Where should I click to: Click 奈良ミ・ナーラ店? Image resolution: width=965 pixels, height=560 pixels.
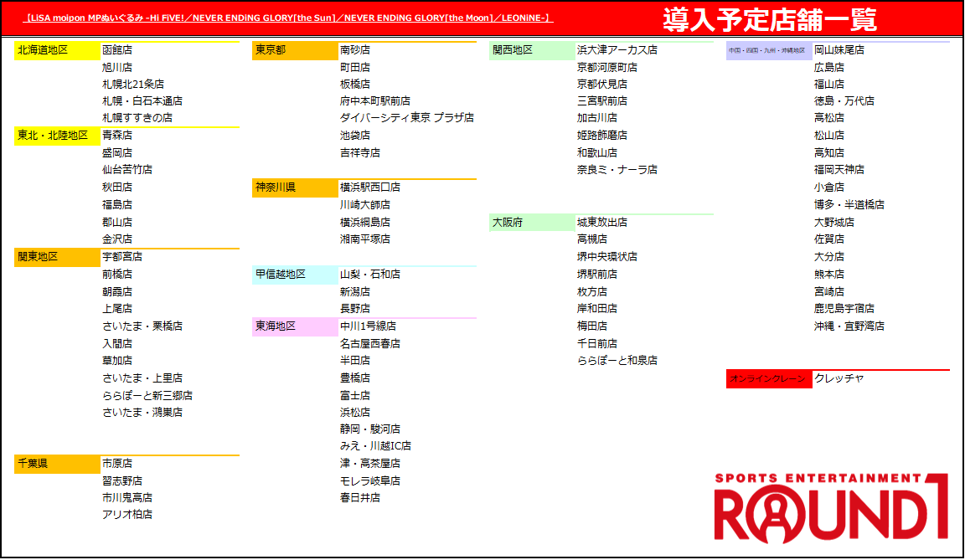617,169
